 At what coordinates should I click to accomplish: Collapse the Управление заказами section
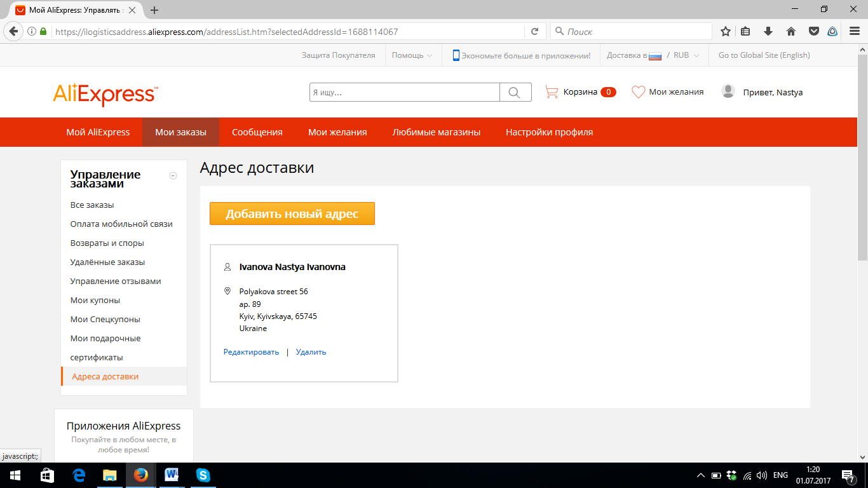click(x=173, y=176)
